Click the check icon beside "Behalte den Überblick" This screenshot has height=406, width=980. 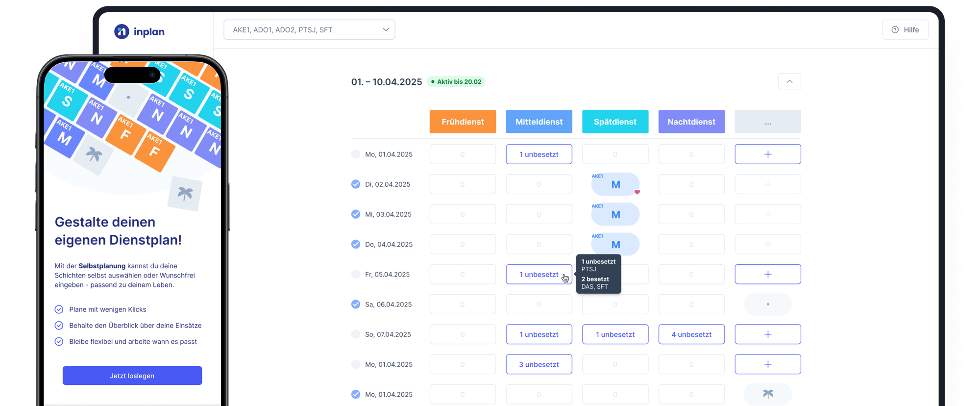(59, 326)
